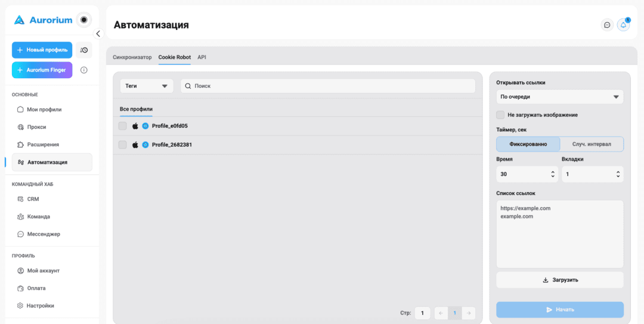Open the По очереди dropdown
The height and width of the screenshot is (324, 644).
pos(560,97)
